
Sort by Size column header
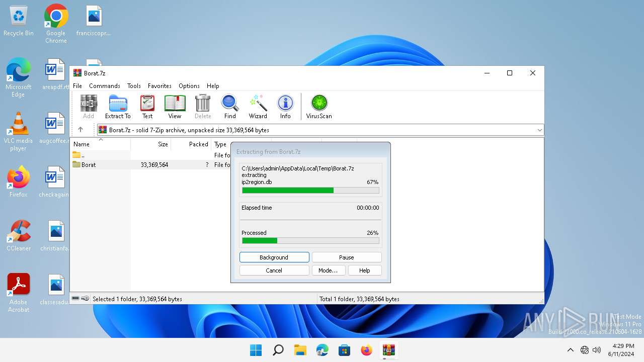pyautogui.click(x=151, y=144)
